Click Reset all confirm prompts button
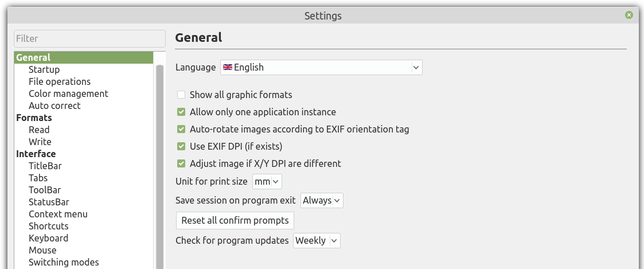The height and width of the screenshot is (269, 644). pos(235,221)
